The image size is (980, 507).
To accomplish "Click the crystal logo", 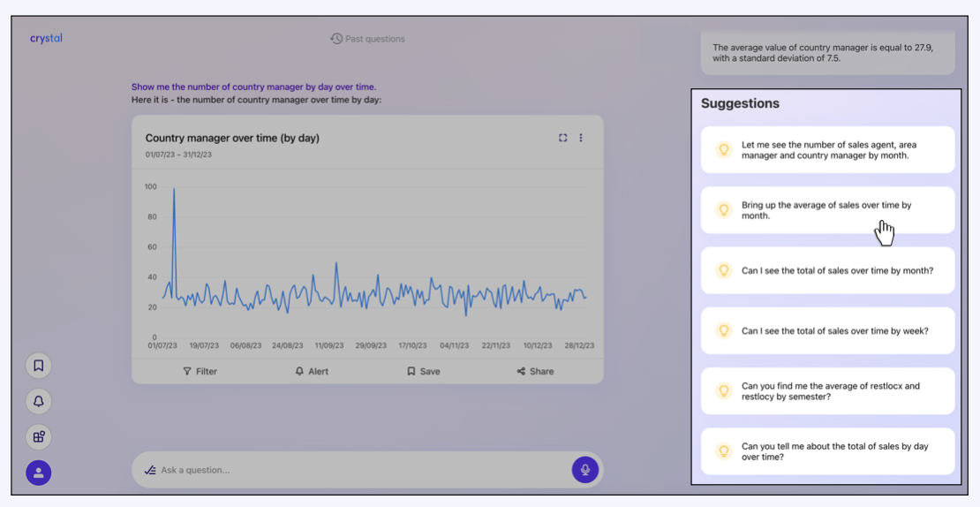I will 46,39.
